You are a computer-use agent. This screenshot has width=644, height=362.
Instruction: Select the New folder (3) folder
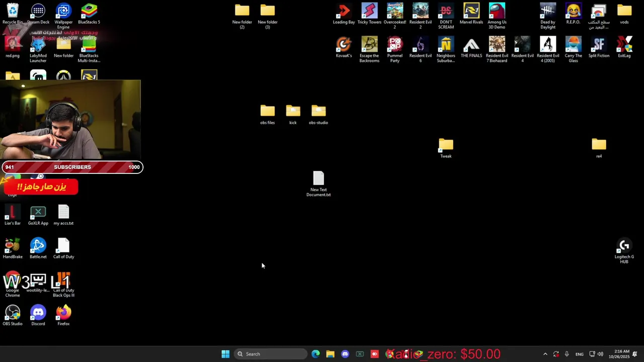pyautogui.click(x=268, y=16)
